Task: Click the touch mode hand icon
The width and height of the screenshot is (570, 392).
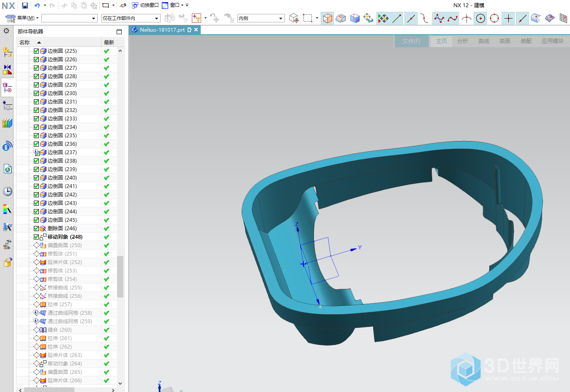Action: [123, 5]
